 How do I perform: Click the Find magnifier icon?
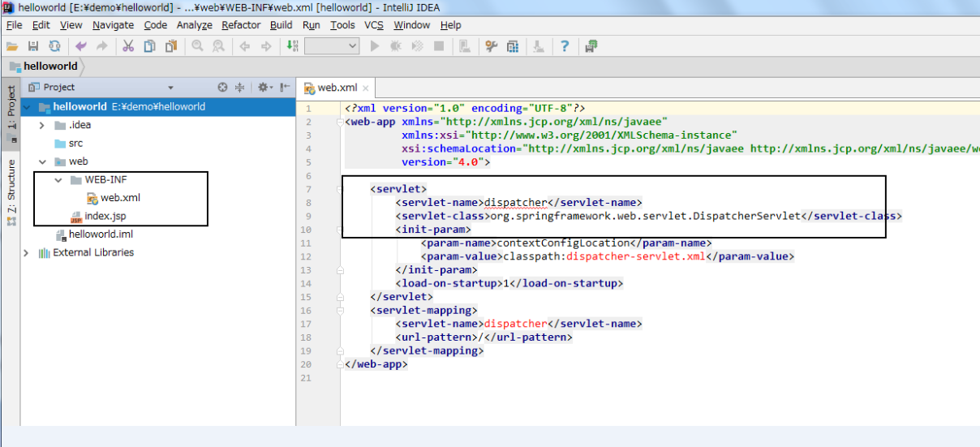(197, 46)
